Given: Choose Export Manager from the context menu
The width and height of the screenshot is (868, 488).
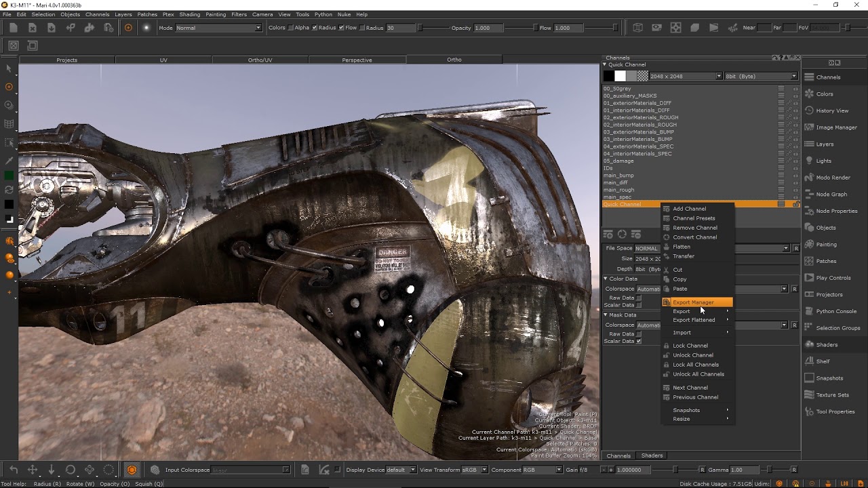Looking at the screenshot, I should pos(693,302).
